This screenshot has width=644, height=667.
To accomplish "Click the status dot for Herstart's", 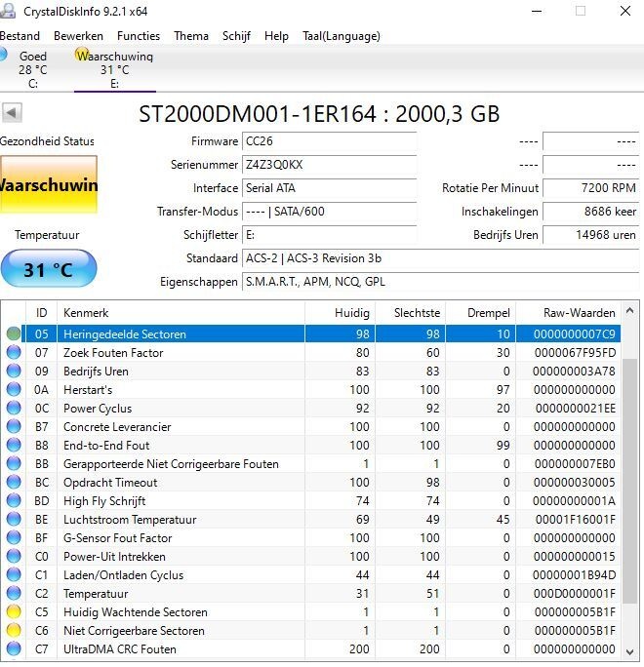I will pos(14,389).
